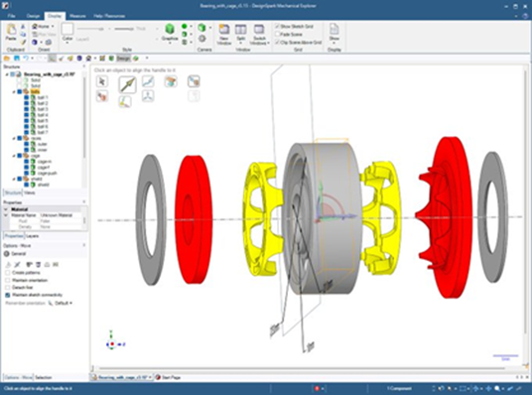
Task: Switch to the Help/Resources ribbon tab
Action: coord(109,16)
